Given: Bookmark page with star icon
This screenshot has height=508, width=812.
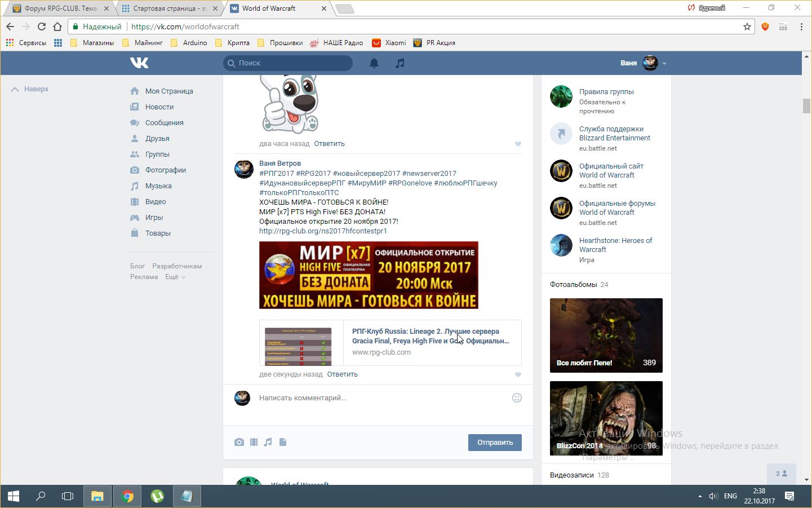Looking at the screenshot, I should [x=747, y=26].
